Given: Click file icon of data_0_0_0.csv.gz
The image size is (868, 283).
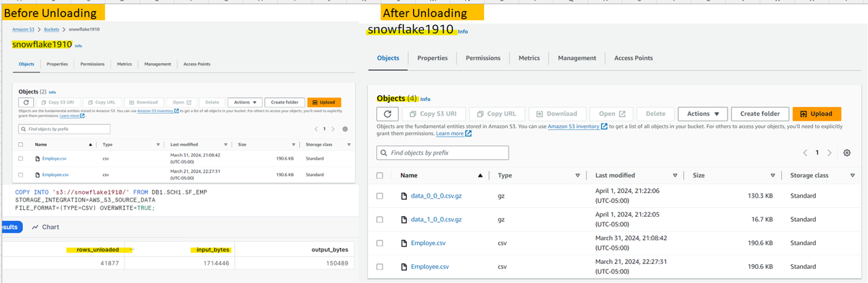Looking at the screenshot, I should (x=404, y=196).
